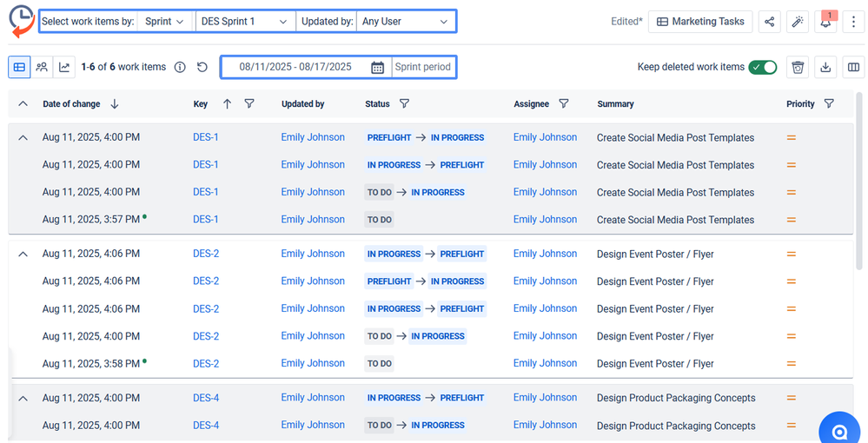Click the 1-6 of 6 work items text
Viewport: 868px width, 443px height.
coord(123,67)
